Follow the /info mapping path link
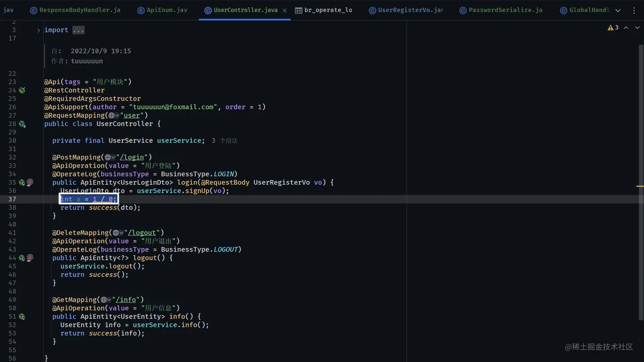Viewport: 644px width, 362px height. (126, 300)
